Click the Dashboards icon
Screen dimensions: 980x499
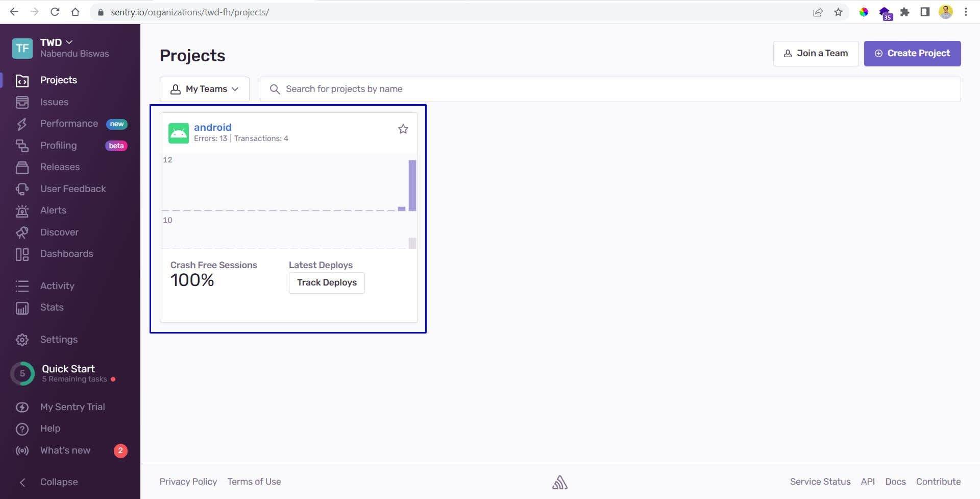(x=22, y=254)
